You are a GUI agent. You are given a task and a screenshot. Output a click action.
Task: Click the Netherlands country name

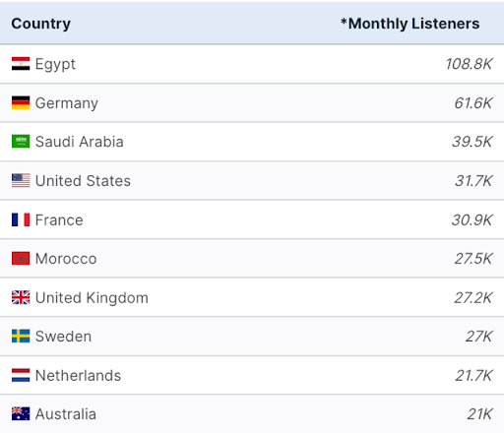pyautogui.click(x=78, y=376)
